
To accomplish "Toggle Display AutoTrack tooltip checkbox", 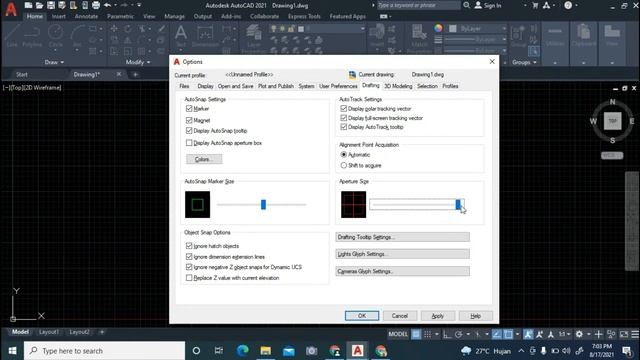I will click(344, 127).
